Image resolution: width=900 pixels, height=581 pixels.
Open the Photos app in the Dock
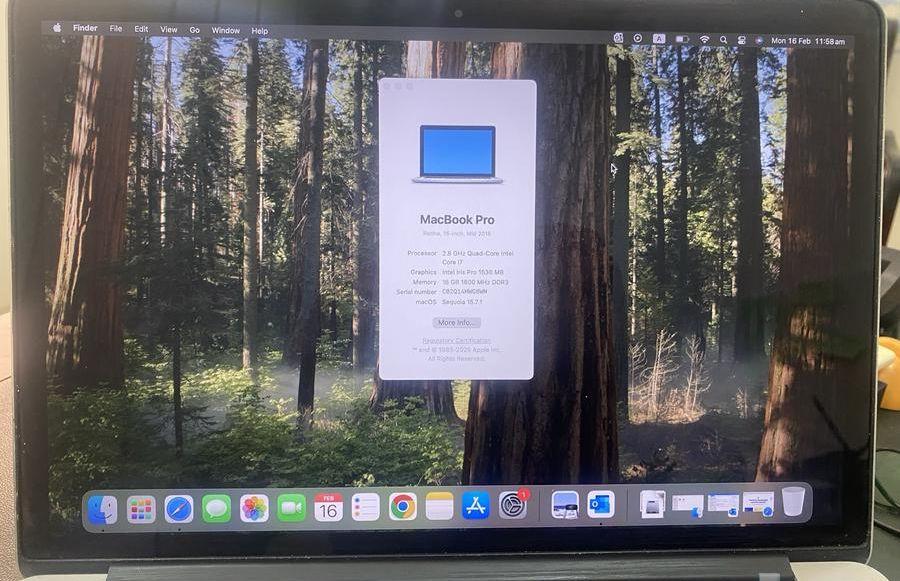click(254, 508)
